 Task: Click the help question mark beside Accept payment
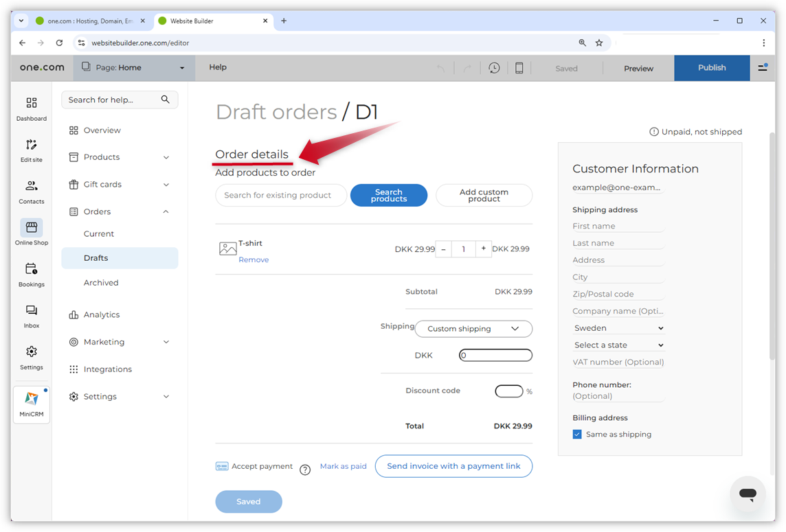[x=305, y=470]
